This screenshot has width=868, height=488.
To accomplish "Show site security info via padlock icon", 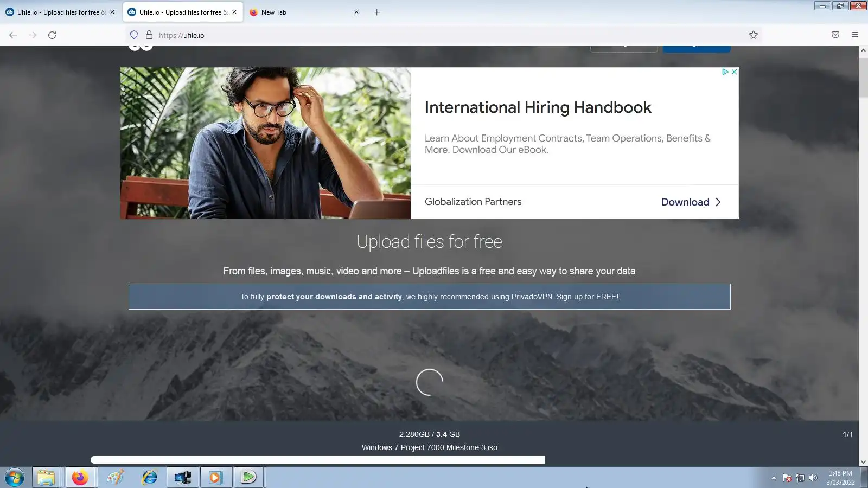I will (x=149, y=35).
